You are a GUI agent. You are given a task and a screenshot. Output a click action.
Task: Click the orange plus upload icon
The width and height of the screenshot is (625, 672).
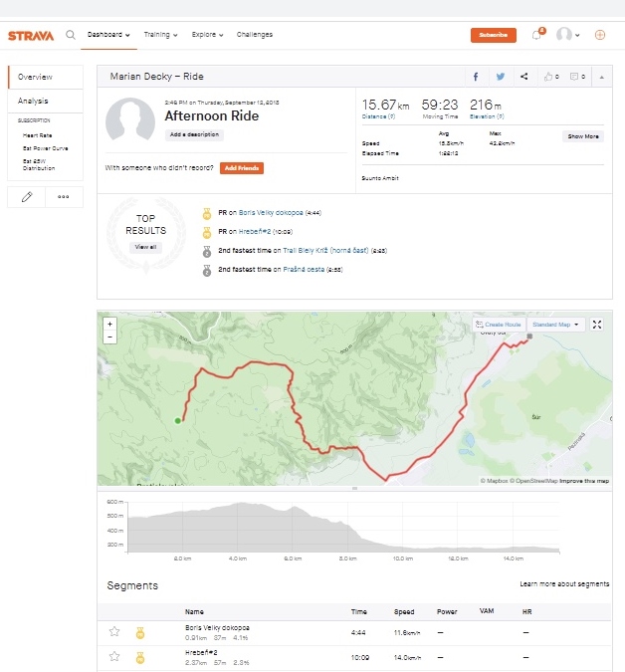click(599, 35)
